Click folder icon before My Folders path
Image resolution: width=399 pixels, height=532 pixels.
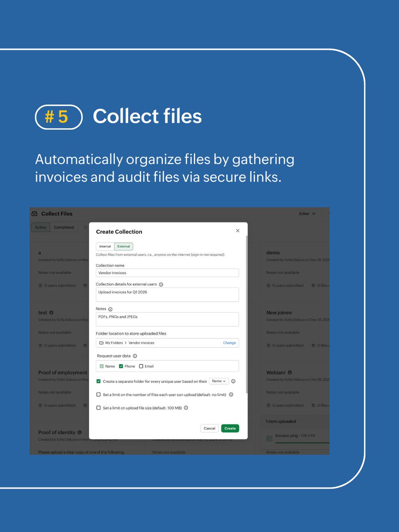point(101,343)
